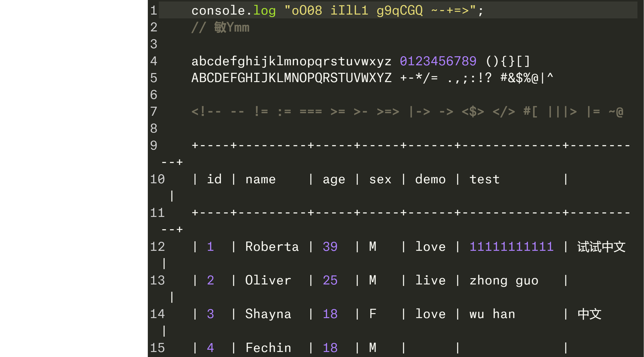This screenshot has width=644, height=357.
Task: Click the Chinese text 中文 in Shayna's row
Action: (x=589, y=314)
